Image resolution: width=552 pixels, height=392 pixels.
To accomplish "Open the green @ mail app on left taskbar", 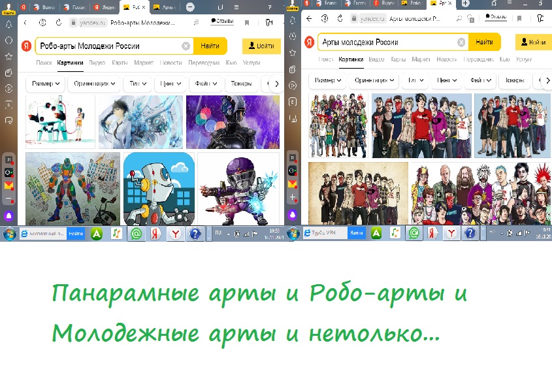I will [x=136, y=233].
